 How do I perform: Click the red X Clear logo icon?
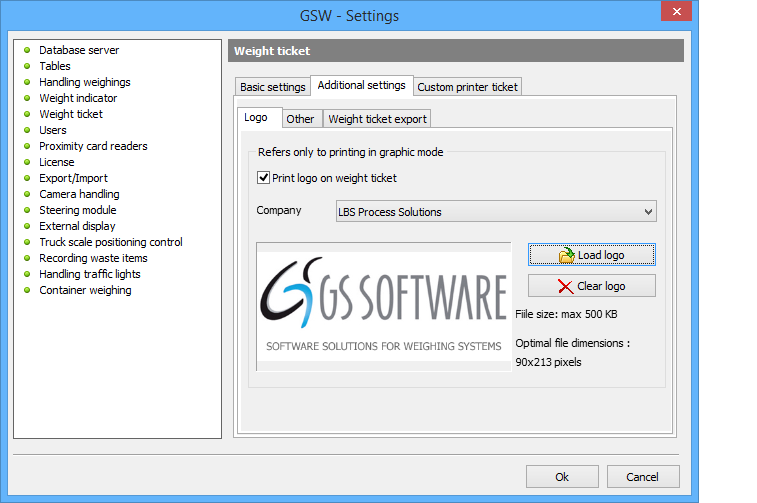click(x=566, y=287)
